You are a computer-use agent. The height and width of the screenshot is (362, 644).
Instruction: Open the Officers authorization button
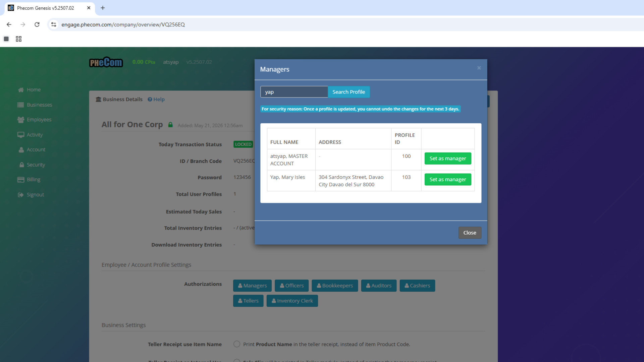[x=291, y=286]
